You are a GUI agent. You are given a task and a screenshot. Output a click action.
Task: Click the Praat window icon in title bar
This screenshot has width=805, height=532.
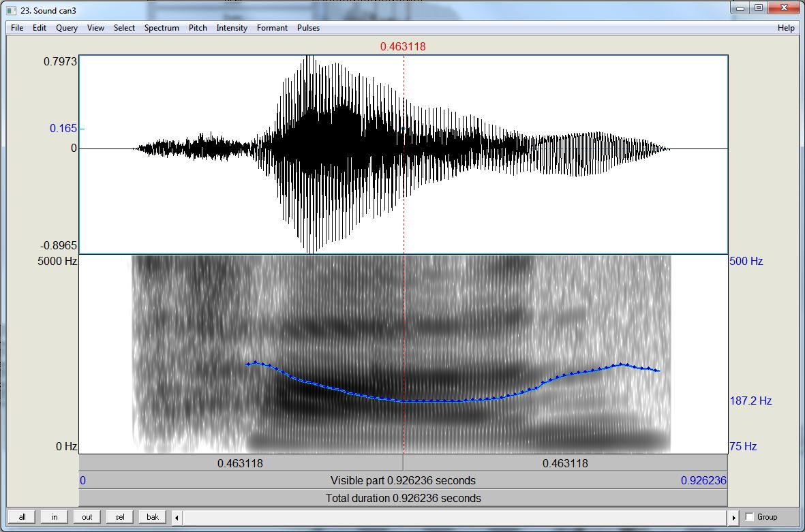pos(12,10)
